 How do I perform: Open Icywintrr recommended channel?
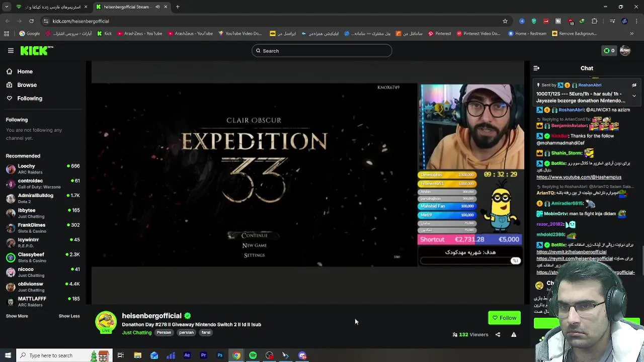point(43,242)
